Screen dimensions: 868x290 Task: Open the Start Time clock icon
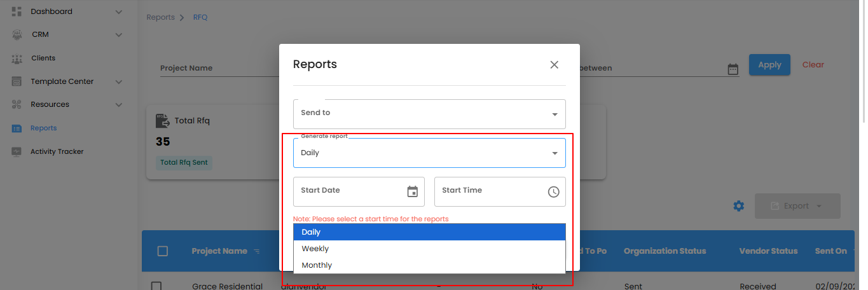[x=553, y=191]
